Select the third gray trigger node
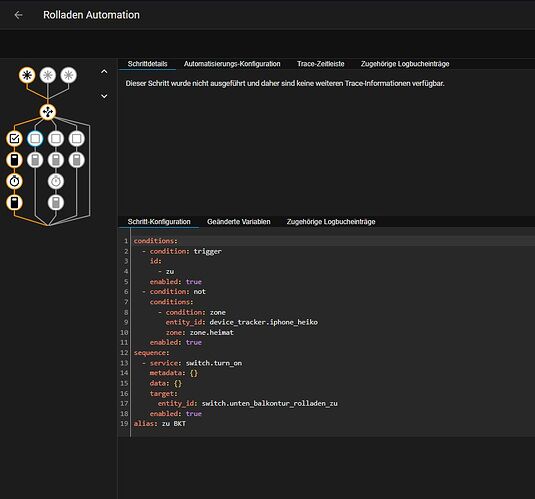Image resolution: width=535 pixels, height=499 pixels. [69, 75]
